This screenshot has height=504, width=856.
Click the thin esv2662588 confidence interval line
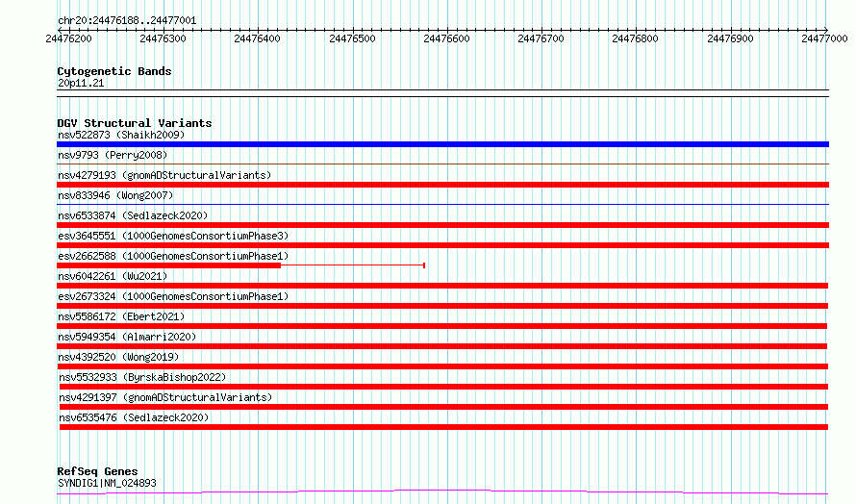(353, 265)
